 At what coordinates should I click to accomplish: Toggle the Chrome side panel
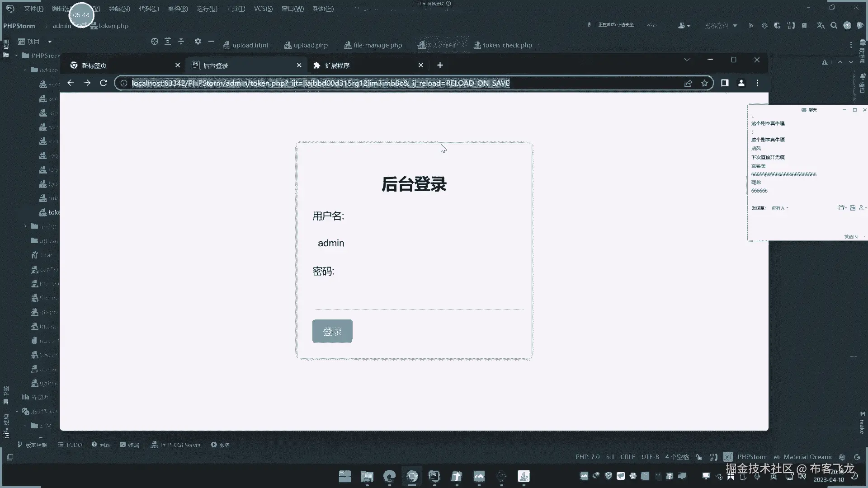tap(725, 83)
